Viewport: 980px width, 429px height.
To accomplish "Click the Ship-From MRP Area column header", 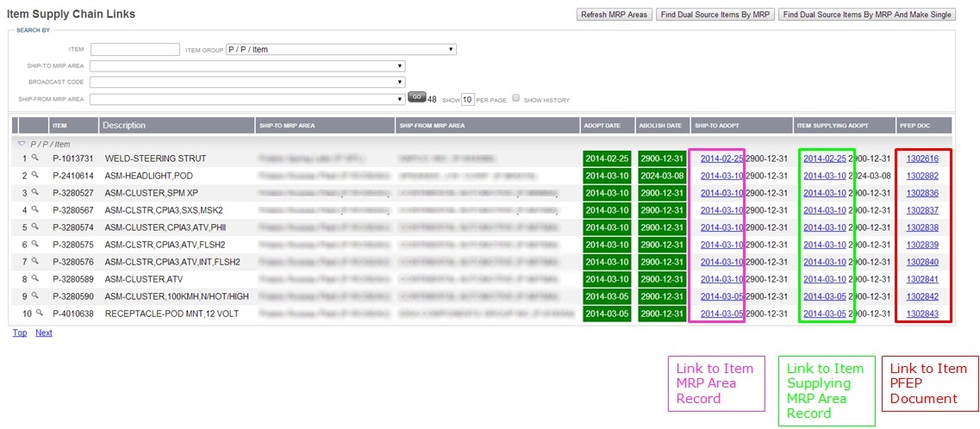I will (487, 126).
